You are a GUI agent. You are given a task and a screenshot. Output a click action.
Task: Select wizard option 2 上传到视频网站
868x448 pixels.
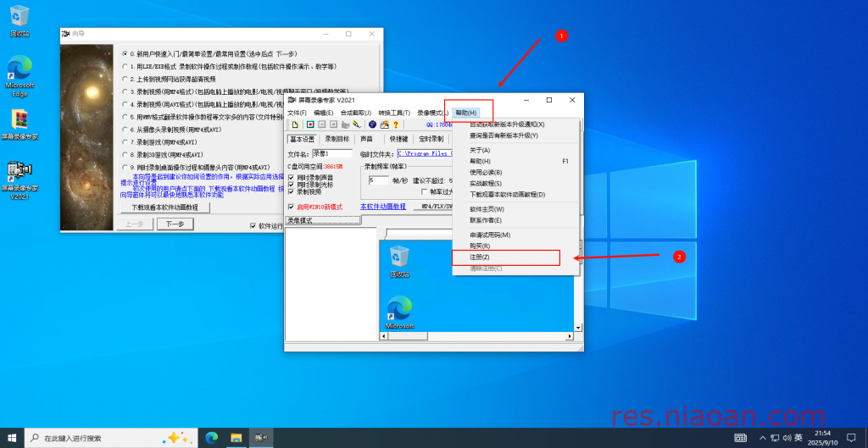click(170, 79)
